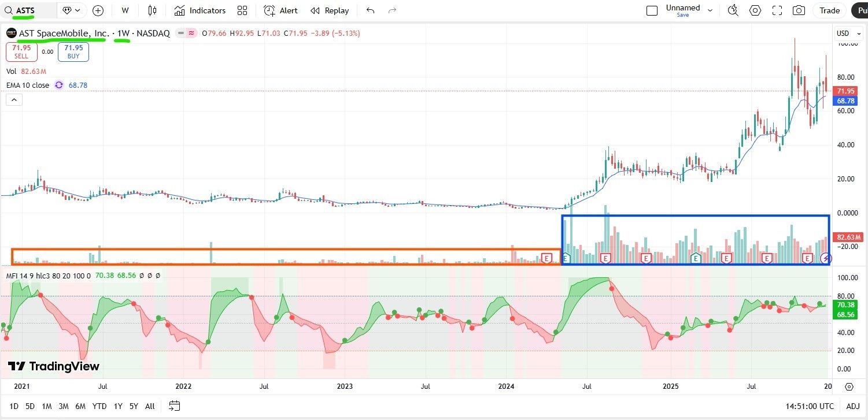The width and height of the screenshot is (868, 420).
Task: Change the W chart interval
Action: (125, 10)
